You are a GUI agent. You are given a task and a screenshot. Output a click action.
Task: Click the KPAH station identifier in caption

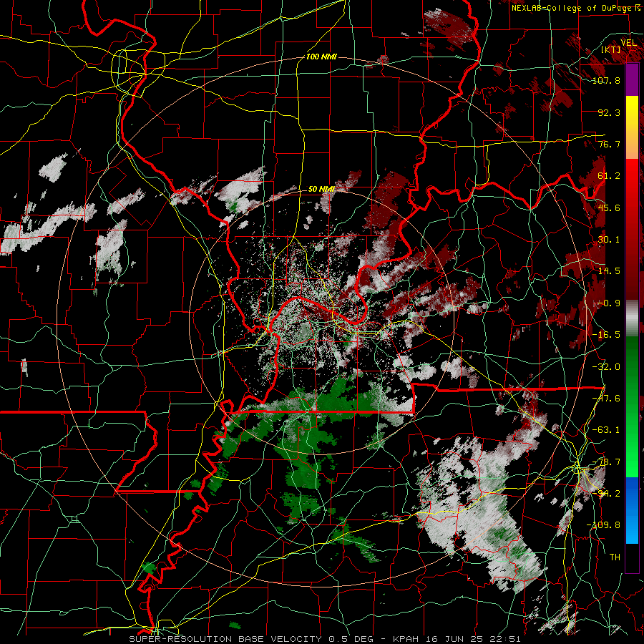(x=406, y=639)
